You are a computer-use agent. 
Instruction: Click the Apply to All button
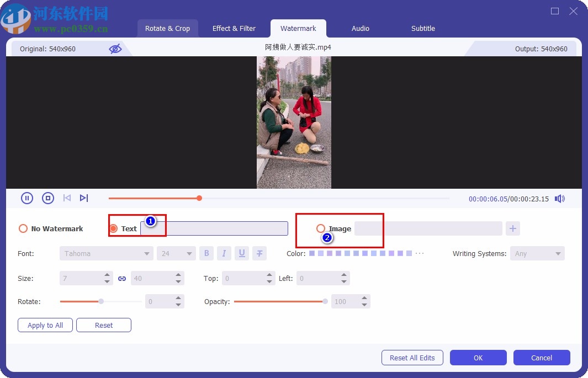(45, 325)
